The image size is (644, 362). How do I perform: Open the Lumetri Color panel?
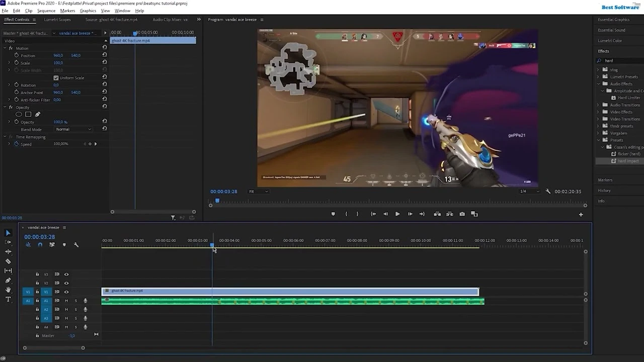point(610,41)
